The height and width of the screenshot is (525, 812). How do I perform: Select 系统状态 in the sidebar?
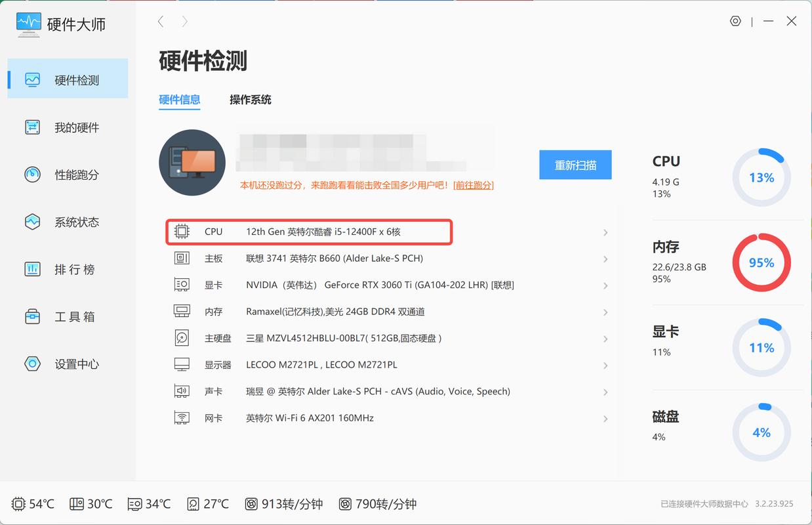pyautogui.click(x=68, y=222)
